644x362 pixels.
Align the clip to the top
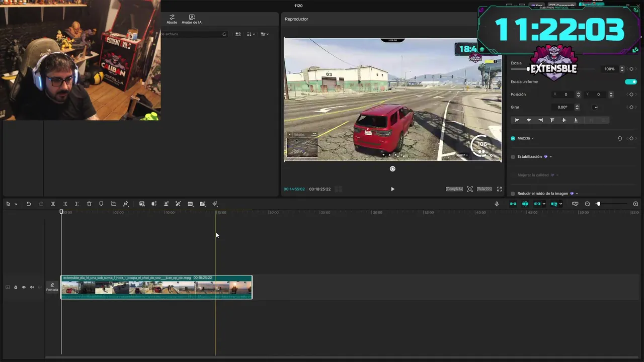point(552,120)
